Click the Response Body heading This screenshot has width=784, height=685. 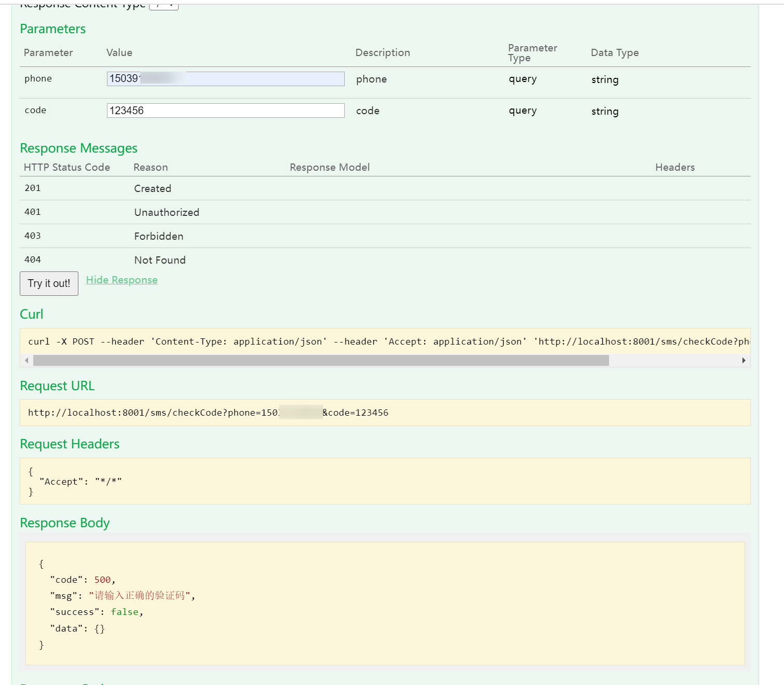pos(65,523)
